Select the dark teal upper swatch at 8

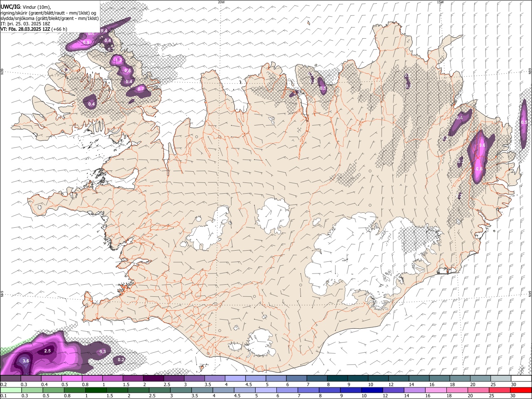(337, 379)
